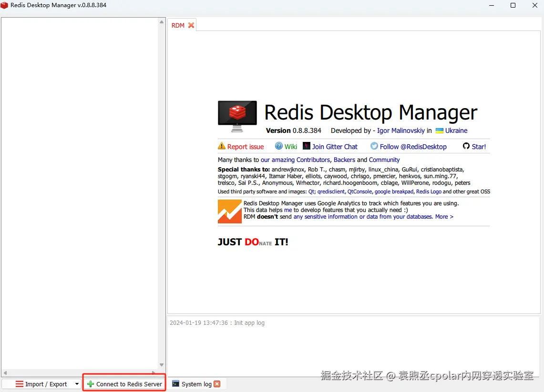The height and width of the screenshot is (392, 544).
Task: Click the terminal icon beside System log
Action: (x=176, y=384)
